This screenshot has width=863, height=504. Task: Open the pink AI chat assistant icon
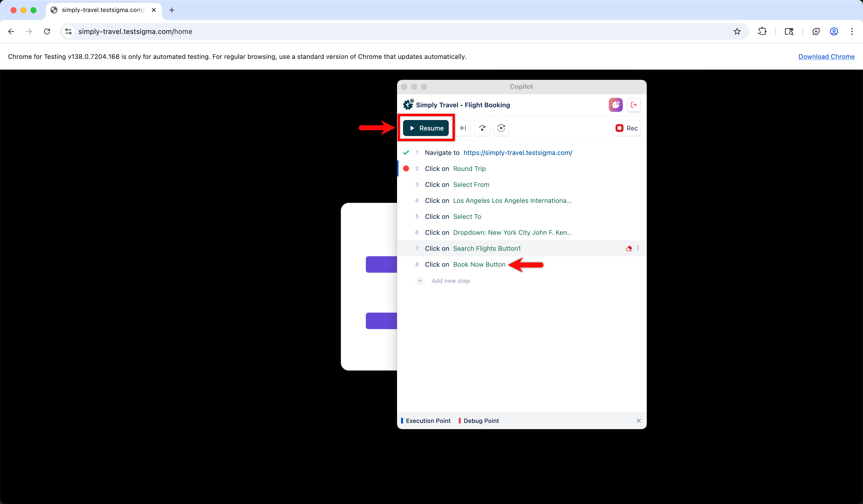pyautogui.click(x=615, y=105)
